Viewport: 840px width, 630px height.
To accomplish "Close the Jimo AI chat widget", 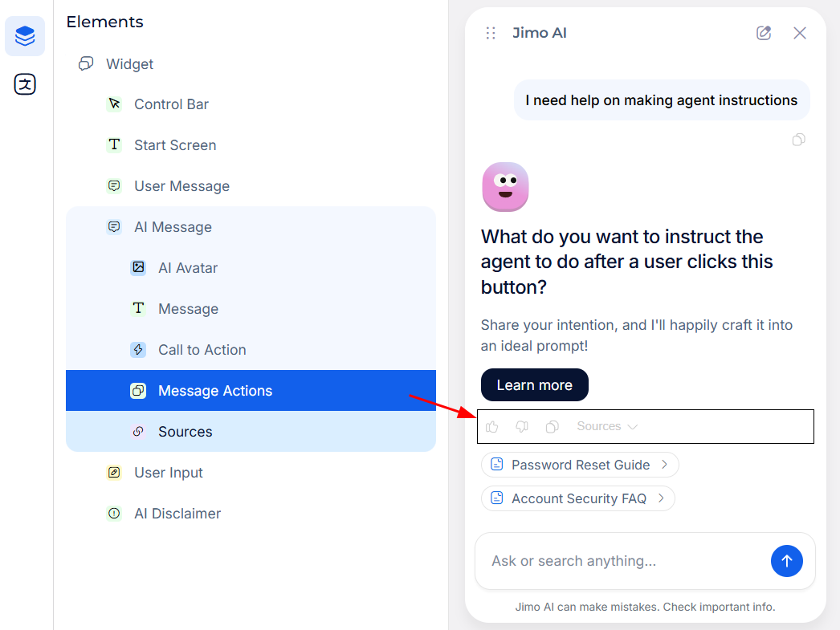I will [x=800, y=33].
